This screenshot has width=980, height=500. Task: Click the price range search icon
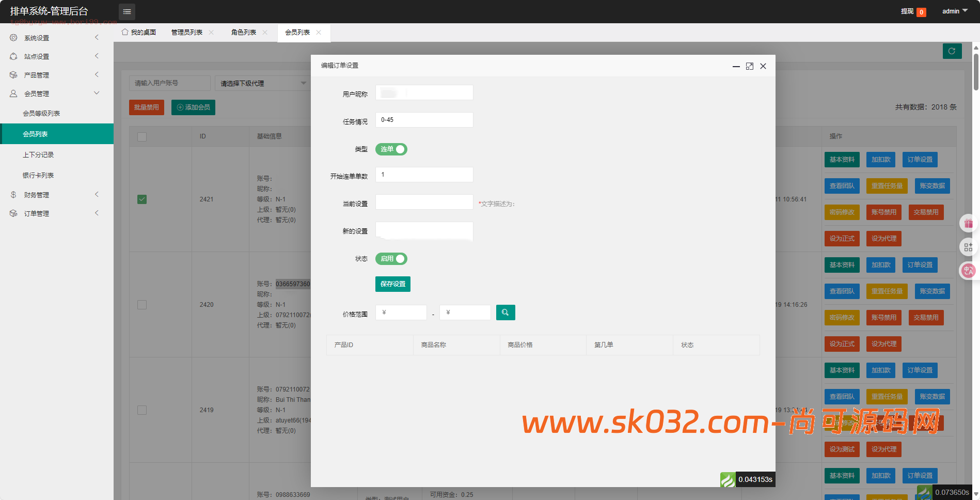505,312
